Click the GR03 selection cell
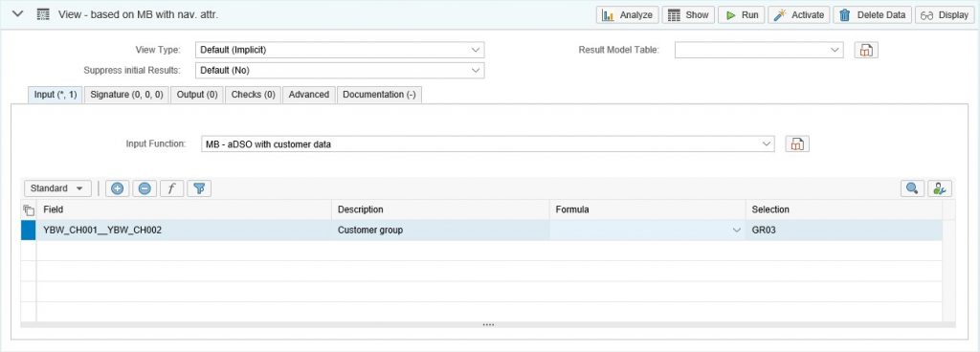This screenshot has height=352, width=980. point(843,230)
